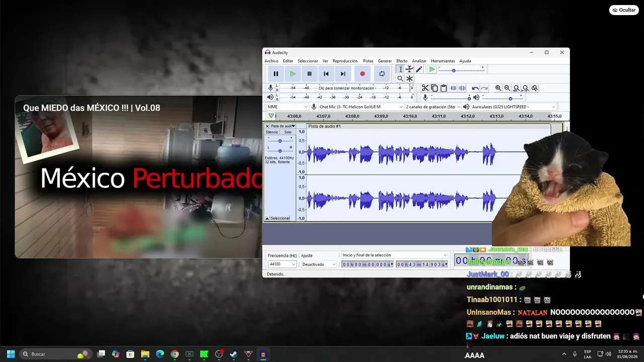Image resolution: width=644 pixels, height=362 pixels.
Task: Click the Silence audio selection icon
Action: [462, 88]
